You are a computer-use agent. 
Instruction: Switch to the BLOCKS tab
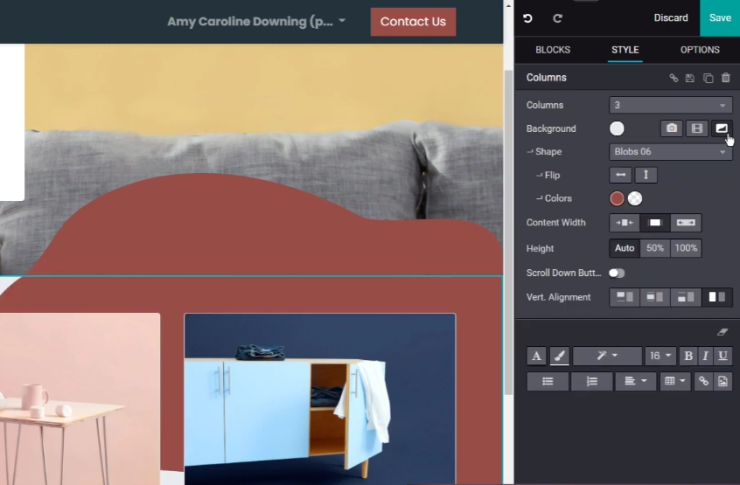click(x=553, y=50)
